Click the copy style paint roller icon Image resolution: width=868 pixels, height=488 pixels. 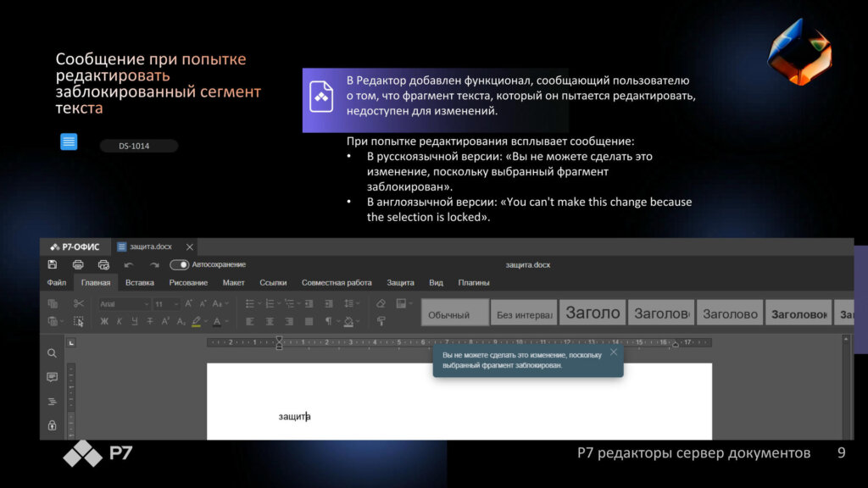click(381, 321)
